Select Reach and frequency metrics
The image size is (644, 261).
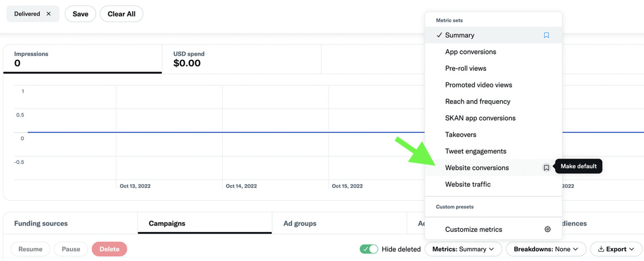point(478,101)
